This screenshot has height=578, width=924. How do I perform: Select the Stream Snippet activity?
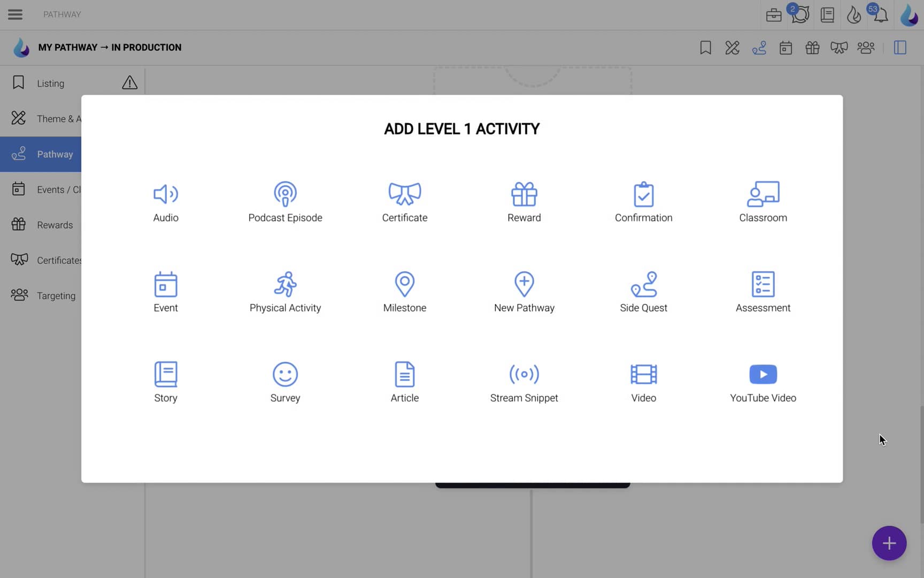coord(524,382)
